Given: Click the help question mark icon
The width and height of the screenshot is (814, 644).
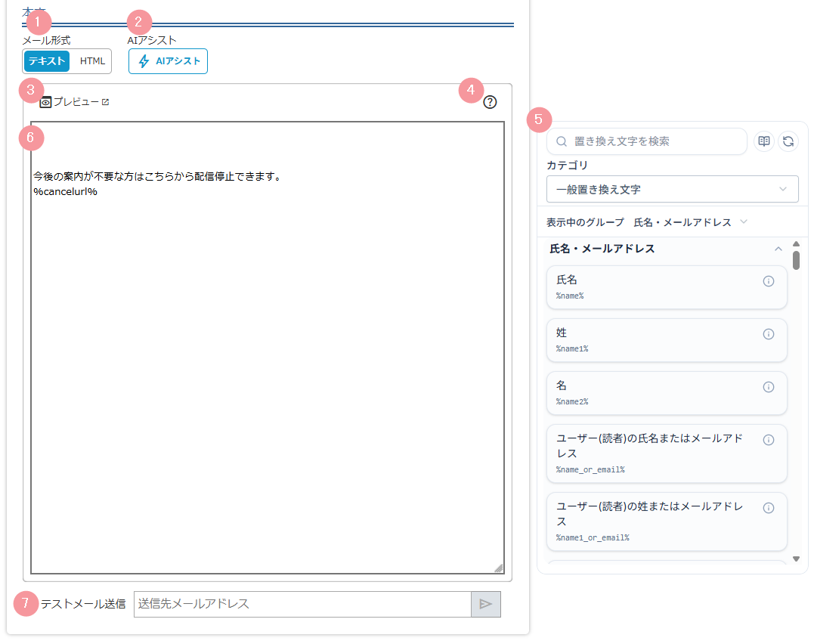Looking at the screenshot, I should 490,102.
